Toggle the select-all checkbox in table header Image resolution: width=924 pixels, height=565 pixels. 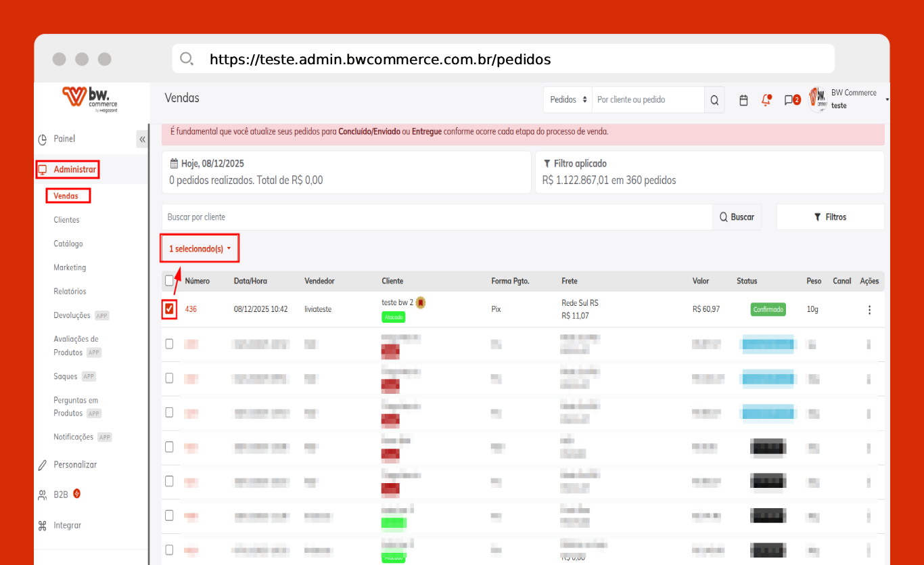pyautogui.click(x=169, y=281)
